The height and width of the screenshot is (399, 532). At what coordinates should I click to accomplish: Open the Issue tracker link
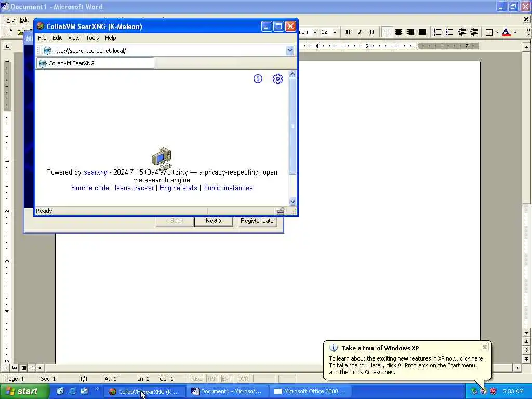point(135,188)
